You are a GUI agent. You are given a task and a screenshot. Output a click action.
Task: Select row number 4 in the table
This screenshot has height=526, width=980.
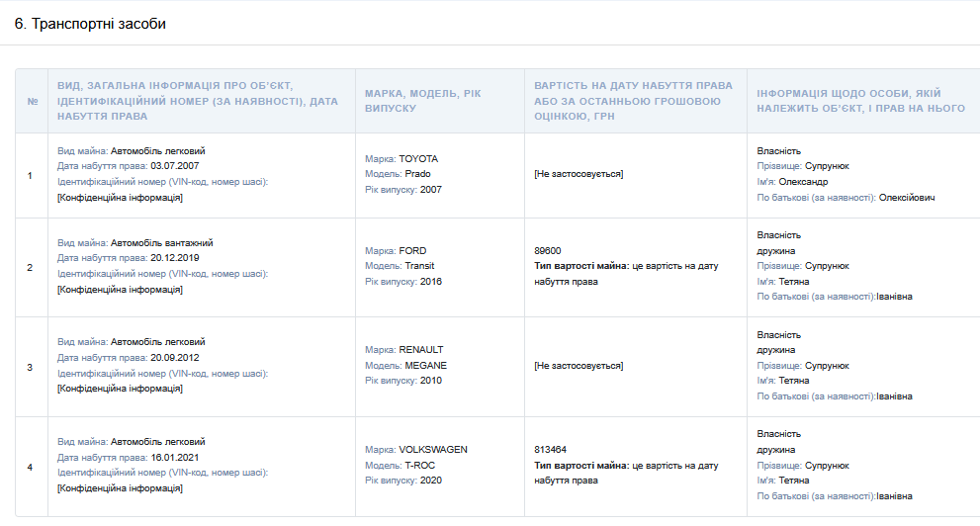30,467
